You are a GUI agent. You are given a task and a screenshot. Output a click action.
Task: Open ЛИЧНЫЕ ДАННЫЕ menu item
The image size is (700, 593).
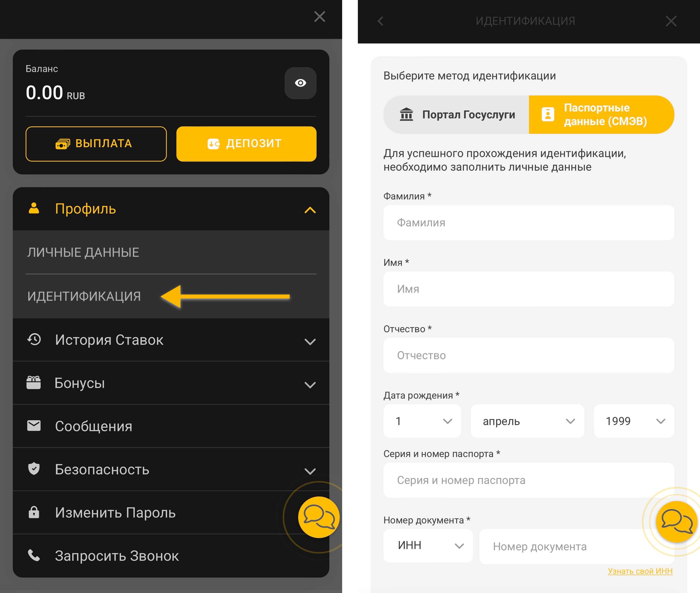click(83, 253)
